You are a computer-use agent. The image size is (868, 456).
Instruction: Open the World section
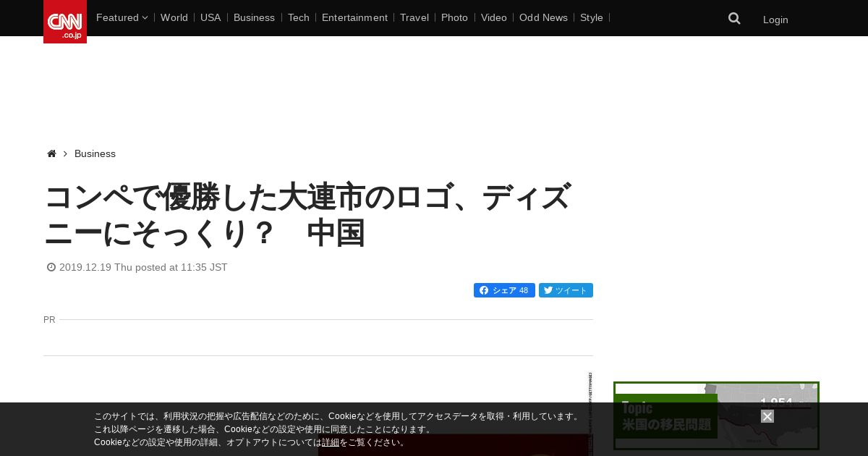[x=174, y=17]
